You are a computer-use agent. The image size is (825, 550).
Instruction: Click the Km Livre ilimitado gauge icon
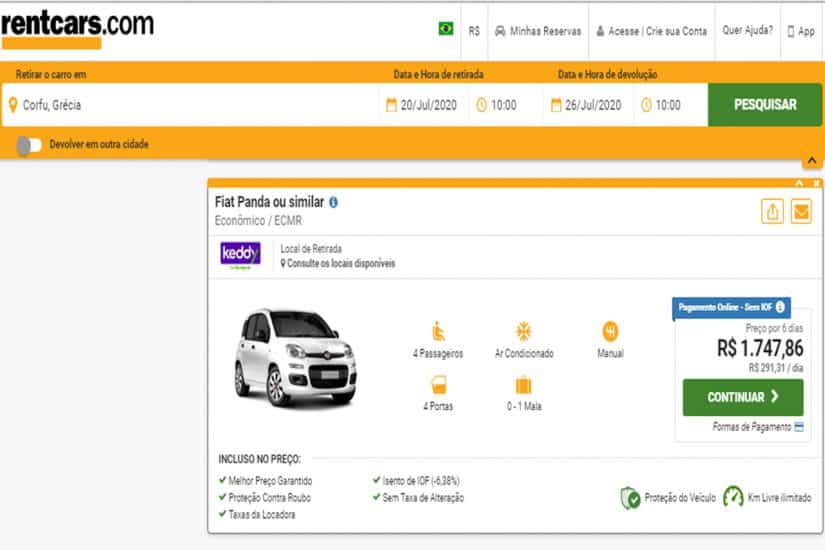[x=733, y=497]
